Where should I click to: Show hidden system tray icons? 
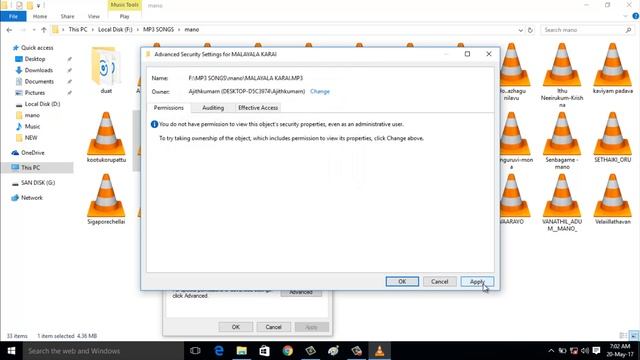(x=551, y=351)
